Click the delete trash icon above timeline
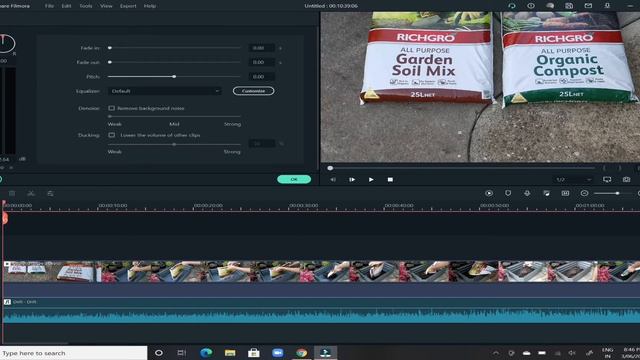 pyautogui.click(x=12, y=193)
